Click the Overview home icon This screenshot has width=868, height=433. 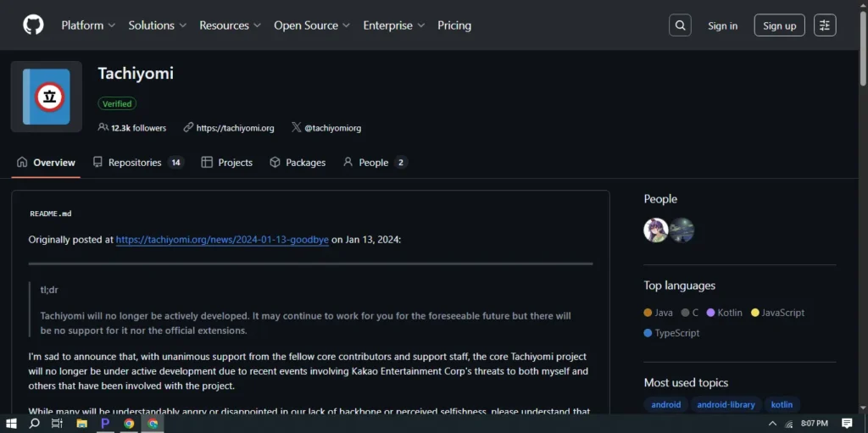(x=22, y=162)
